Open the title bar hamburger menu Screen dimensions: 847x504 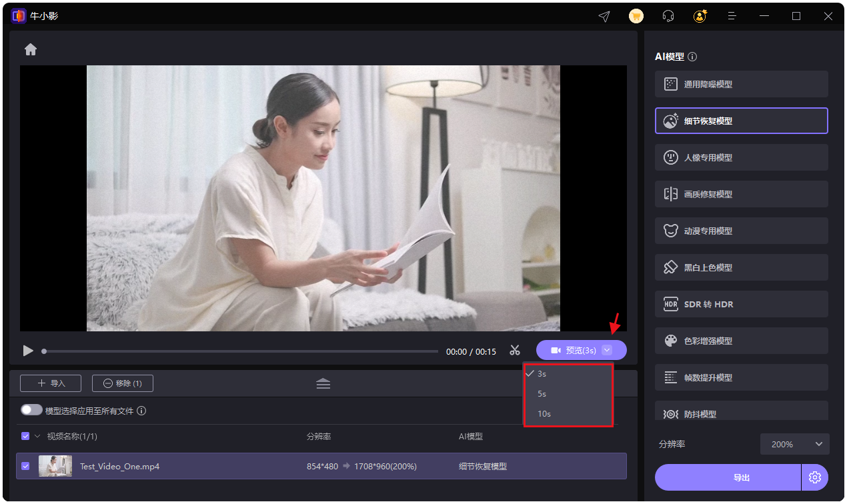tap(732, 16)
